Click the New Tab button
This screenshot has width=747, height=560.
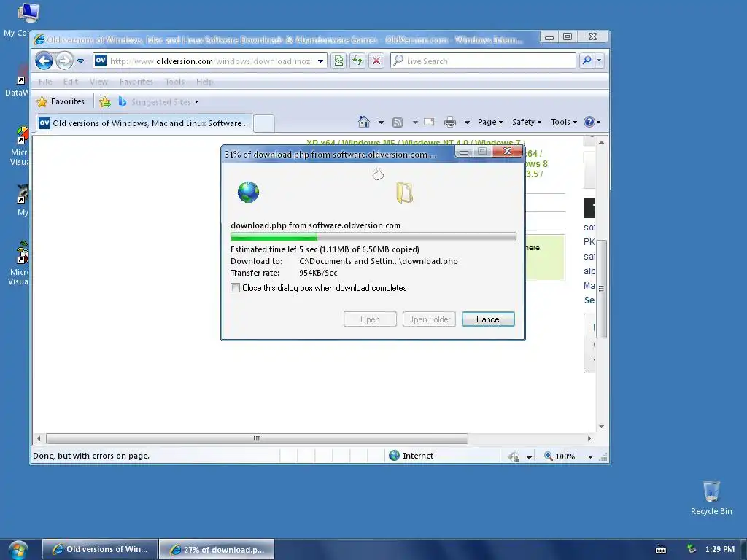264,123
